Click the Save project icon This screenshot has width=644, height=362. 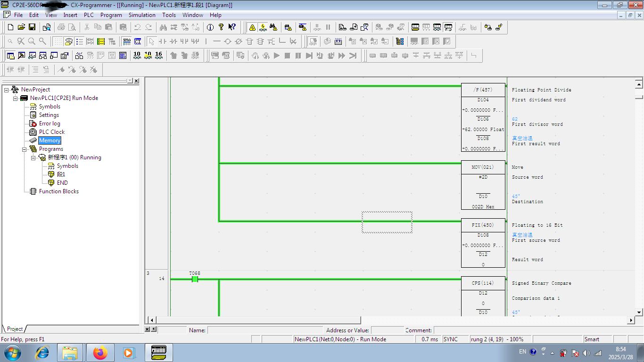click(32, 27)
